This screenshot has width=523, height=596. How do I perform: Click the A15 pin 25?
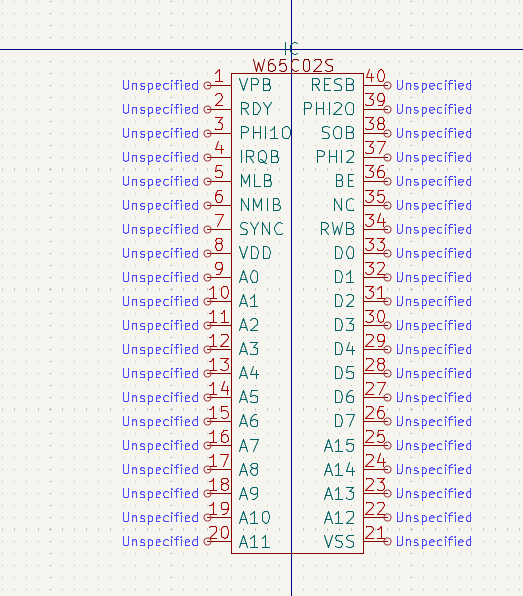coord(377,445)
